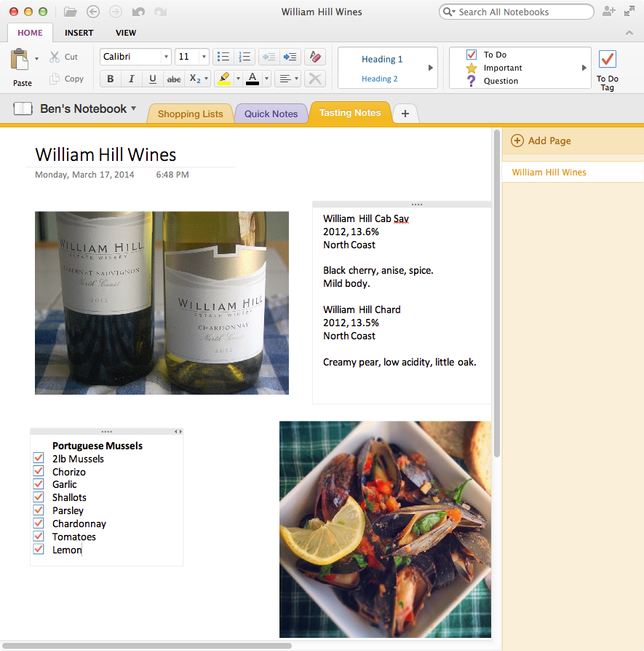
Task: Select William Hill Wines page in list
Action: point(573,173)
